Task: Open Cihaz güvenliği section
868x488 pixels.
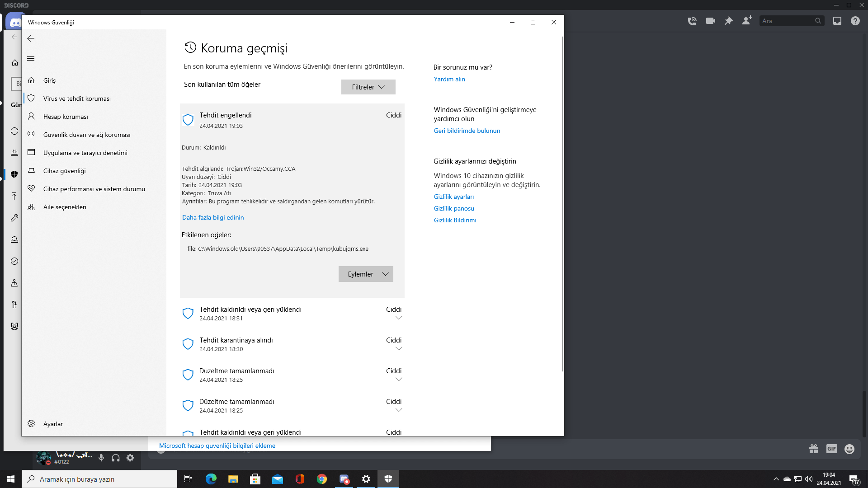Action: click(94, 171)
